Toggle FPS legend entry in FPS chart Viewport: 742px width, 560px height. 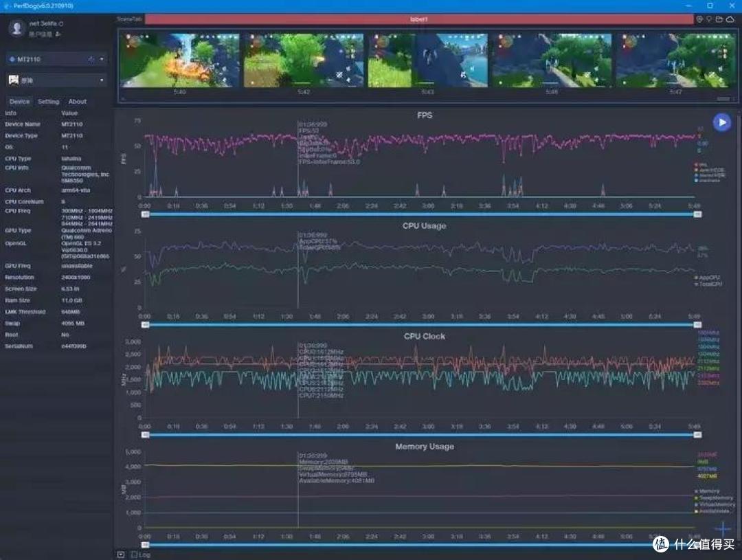(x=701, y=165)
